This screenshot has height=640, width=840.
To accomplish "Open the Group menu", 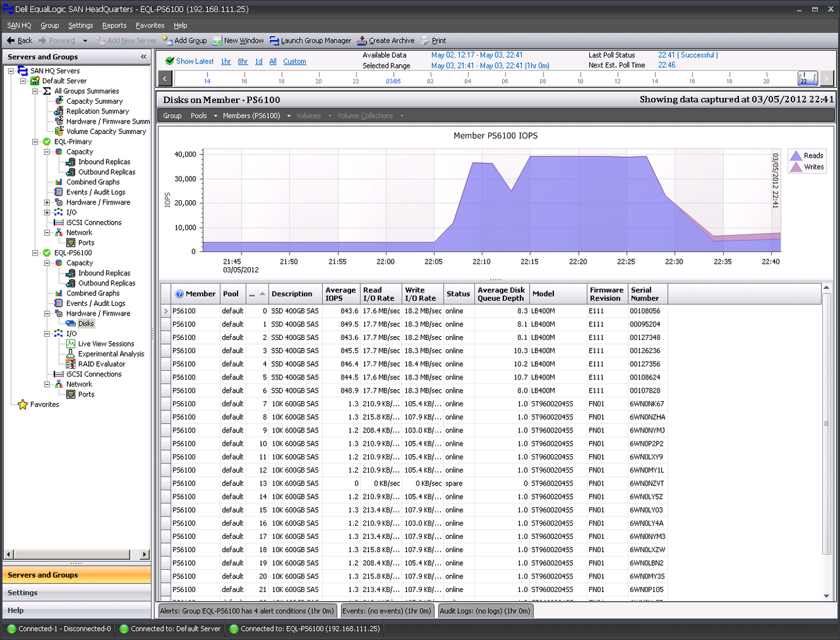I will point(50,26).
